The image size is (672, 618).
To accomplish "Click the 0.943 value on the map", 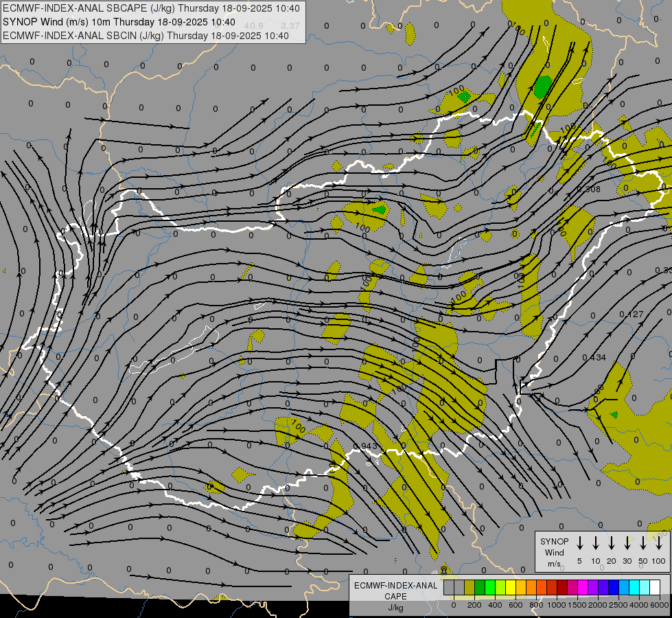I will point(365,446).
